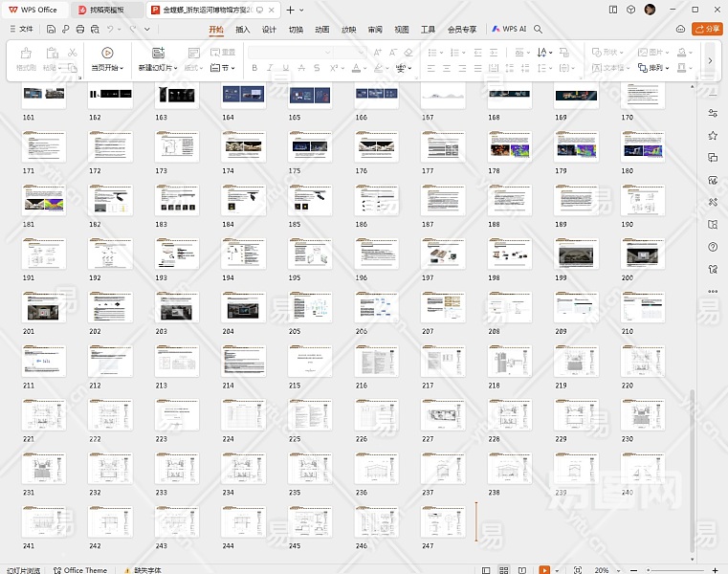Open the 设计 ribbon tab
728x574 pixels.
pyautogui.click(x=269, y=30)
